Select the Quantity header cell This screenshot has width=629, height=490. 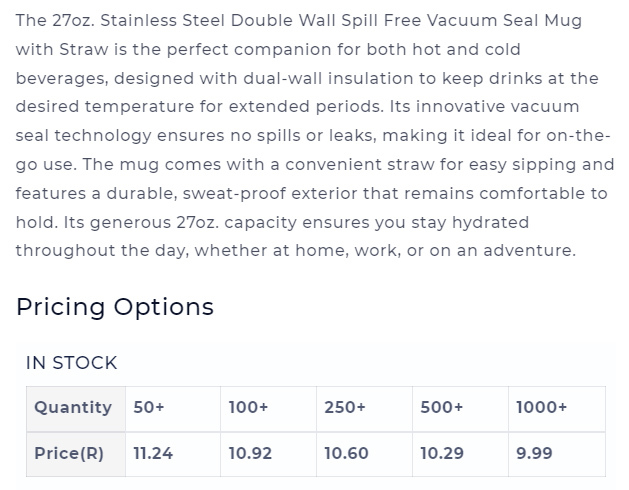76,409
